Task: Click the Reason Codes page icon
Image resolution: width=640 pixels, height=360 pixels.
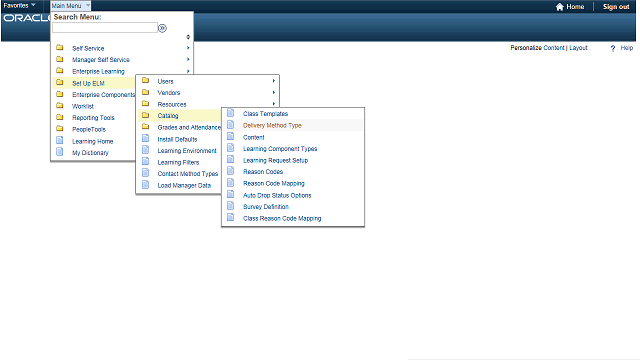Action: [x=231, y=171]
